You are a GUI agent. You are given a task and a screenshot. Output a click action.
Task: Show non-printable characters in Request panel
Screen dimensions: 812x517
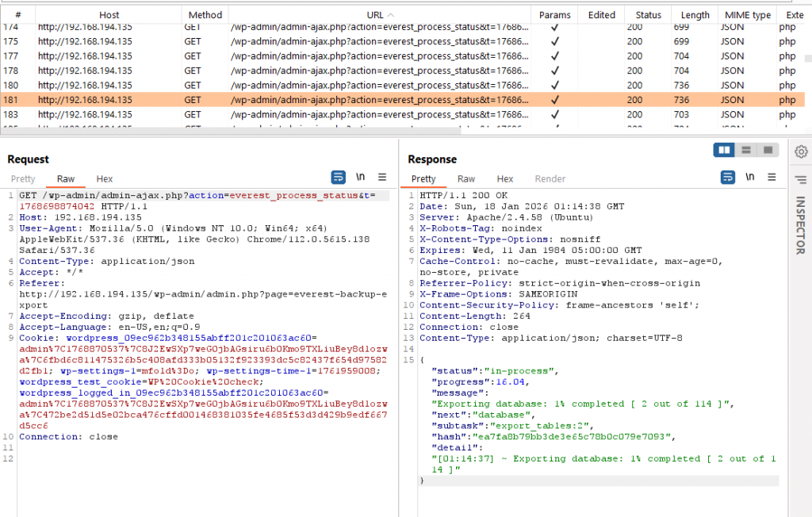(361, 178)
